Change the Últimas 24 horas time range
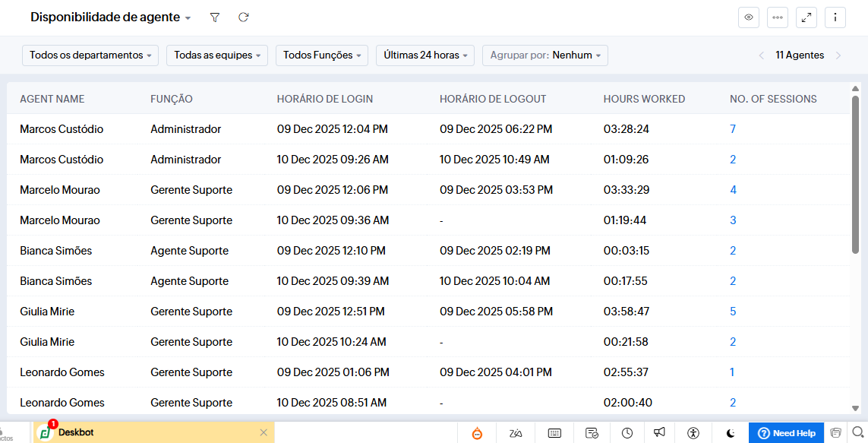Viewport: 868px width, 443px height. coord(425,55)
